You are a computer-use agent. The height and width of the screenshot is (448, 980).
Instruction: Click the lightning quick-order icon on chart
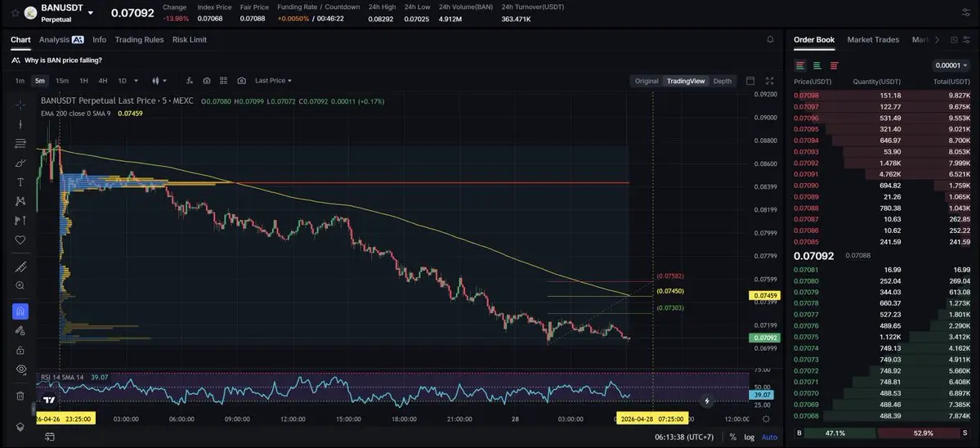[707, 401]
